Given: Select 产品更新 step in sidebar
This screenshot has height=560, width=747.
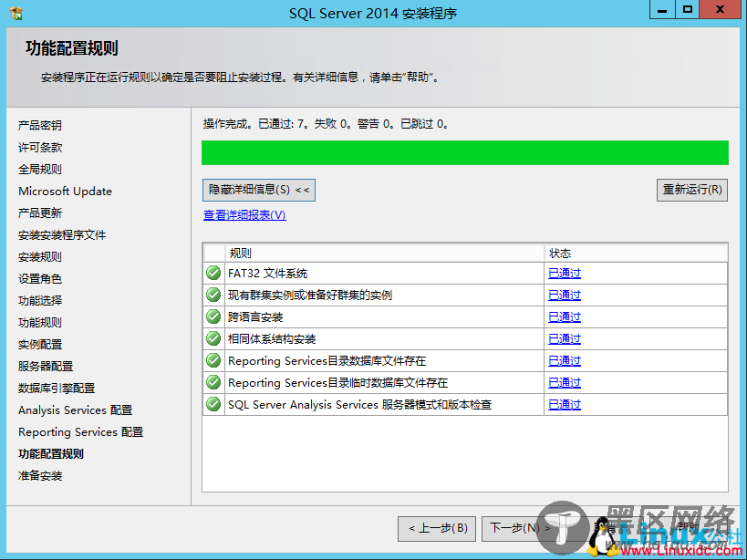Looking at the screenshot, I should (40, 213).
